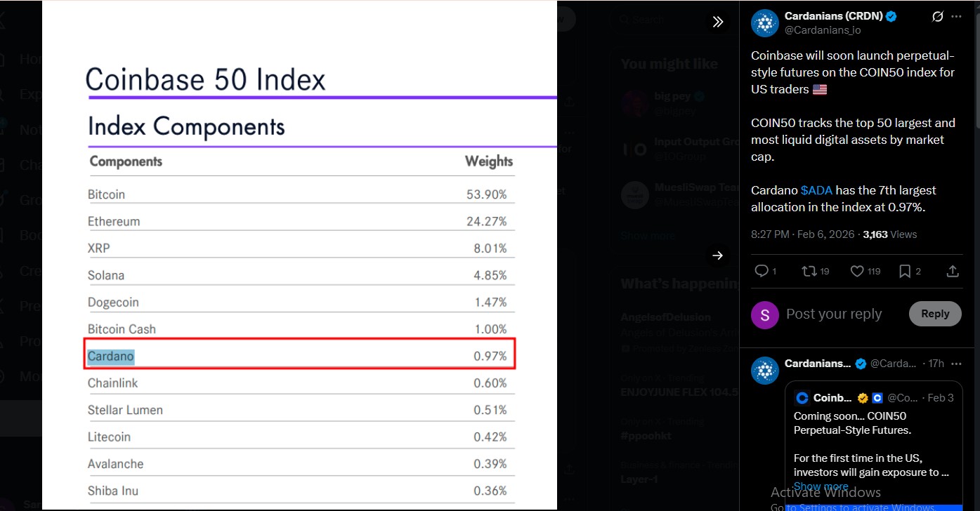Image resolution: width=980 pixels, height=511 pixels.
Task: Like the Cardanians tweet
Action: pos(856,270)
